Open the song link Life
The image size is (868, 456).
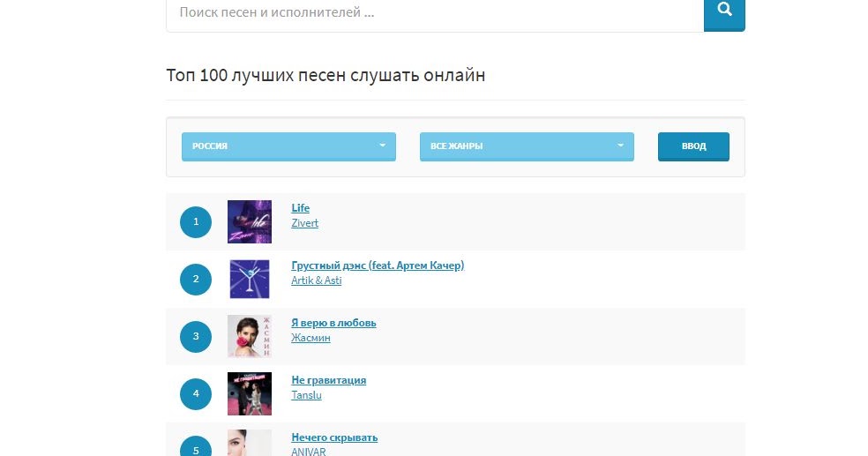tap(301, 208)
